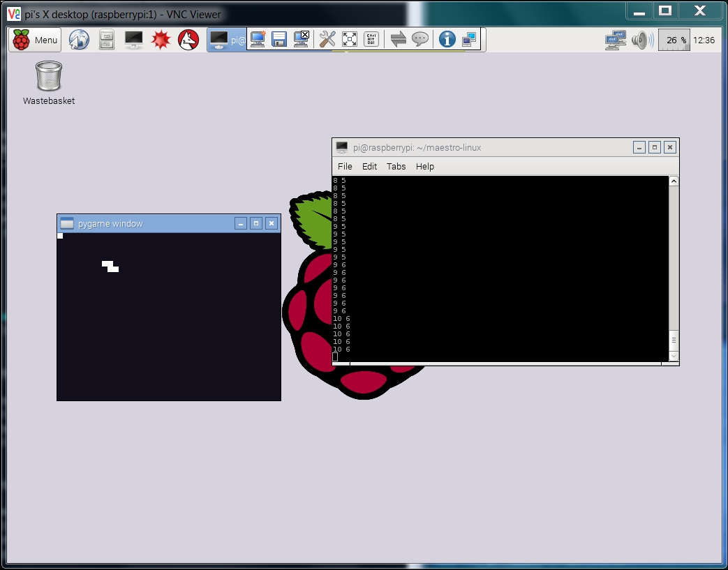Viewport: 728px width, 570px height.
Task: Click VNC save connection floppy icon
Action: click(x=279, y=40)
